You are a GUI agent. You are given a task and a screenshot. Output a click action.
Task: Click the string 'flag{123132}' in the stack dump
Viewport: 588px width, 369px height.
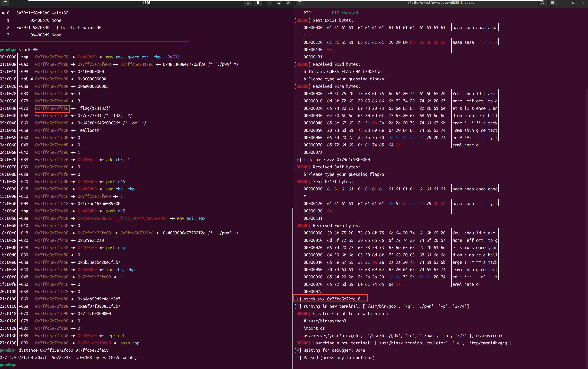(x=94, y=108)
